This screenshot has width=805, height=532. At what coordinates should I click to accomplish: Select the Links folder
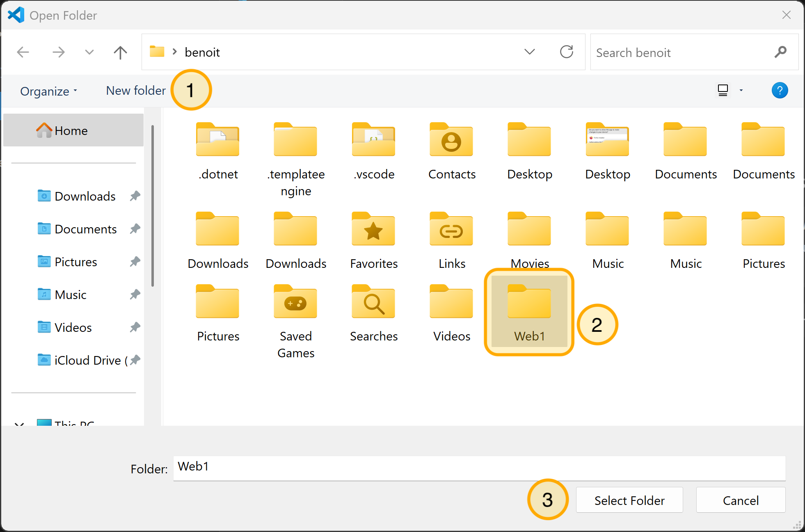pos(452,240)
